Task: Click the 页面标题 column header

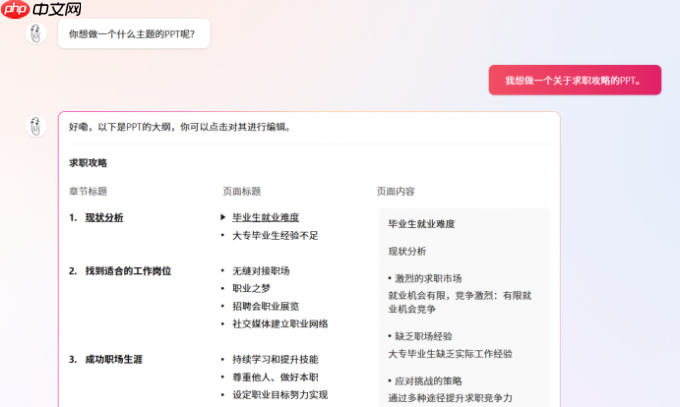Action: [x=242, y=191]
